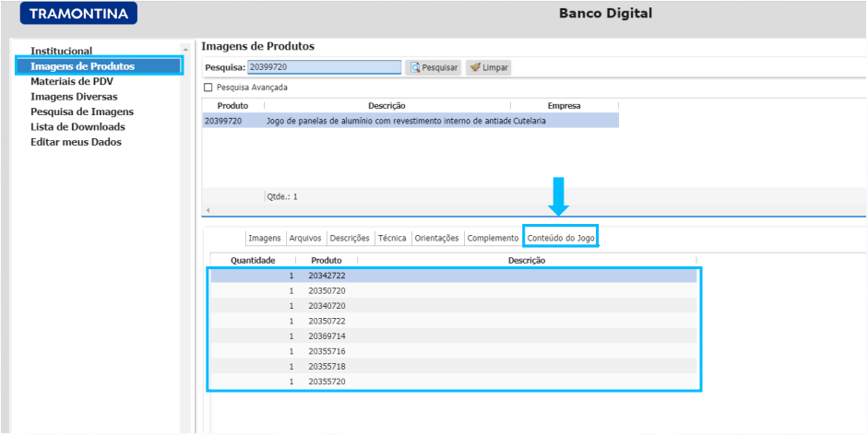
Task: Click the Jogo de panelas description cell
Action: pyautogui.click(x=388, y=121)
